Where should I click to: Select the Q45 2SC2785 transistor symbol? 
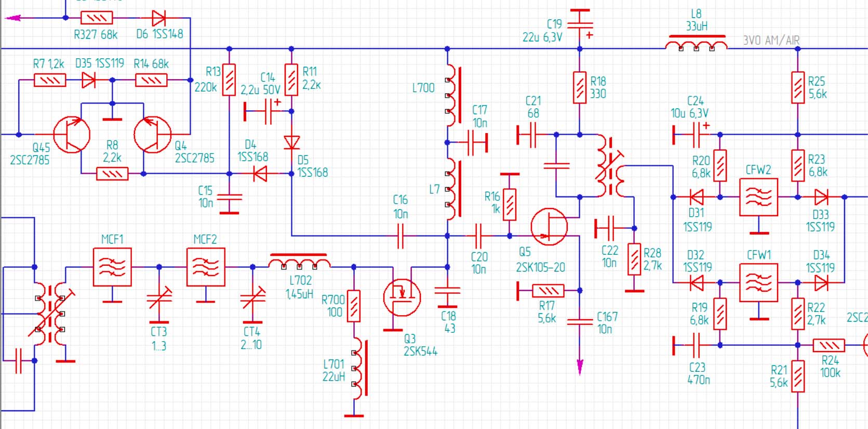point(72,135)
